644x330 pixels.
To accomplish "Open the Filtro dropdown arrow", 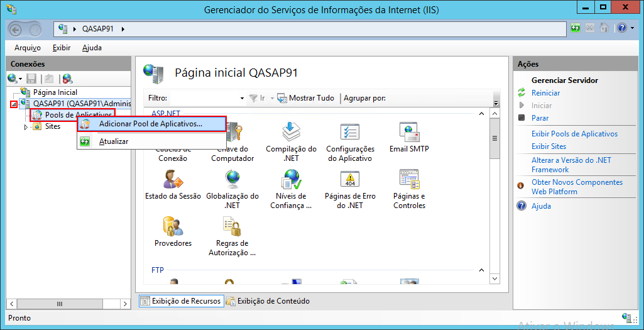I will tap(242, 98).
